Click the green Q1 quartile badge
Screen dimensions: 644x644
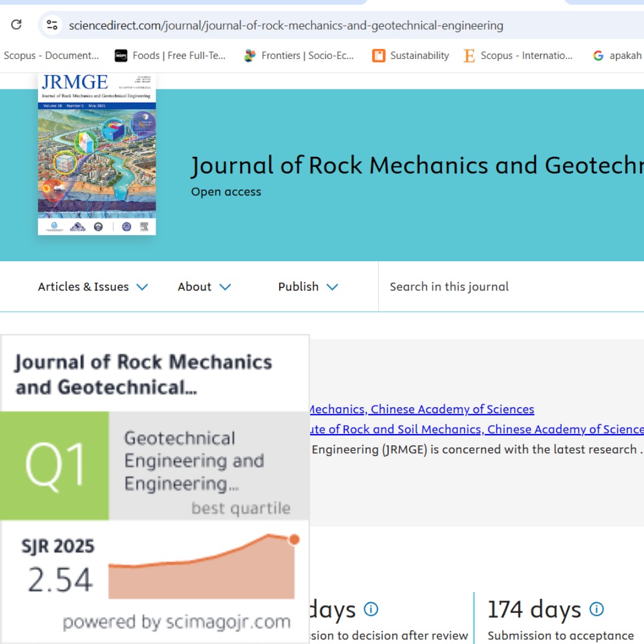tap(54, 466)
